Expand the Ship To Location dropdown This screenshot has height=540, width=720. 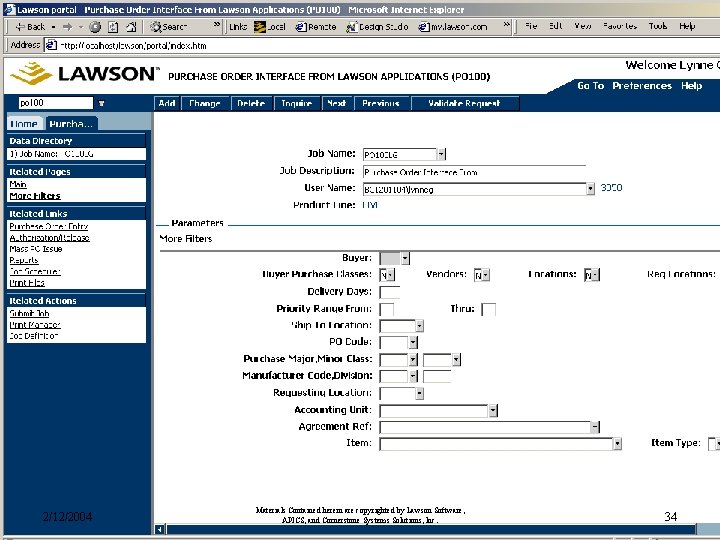tap(419, 326)
